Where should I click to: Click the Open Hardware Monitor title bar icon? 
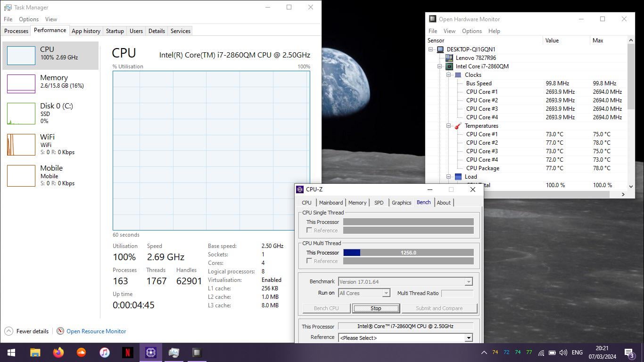pyautogui.click(x=432, y=19)
